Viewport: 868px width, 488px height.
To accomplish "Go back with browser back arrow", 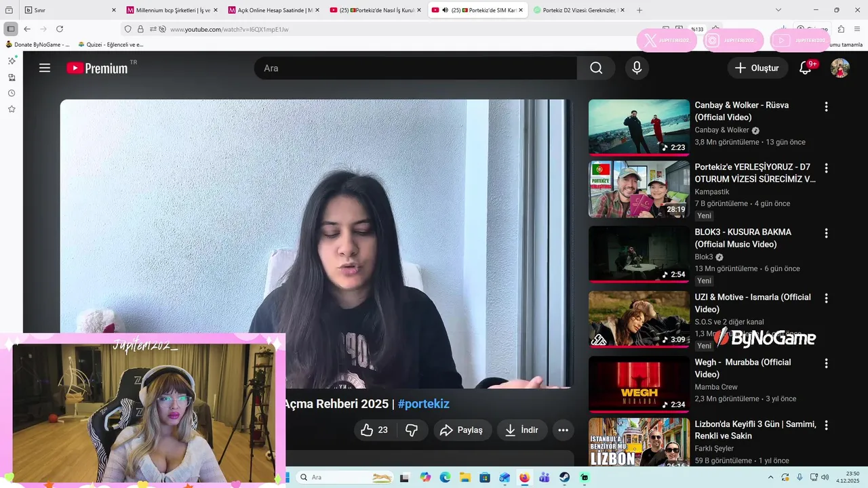I will point(27,29).
